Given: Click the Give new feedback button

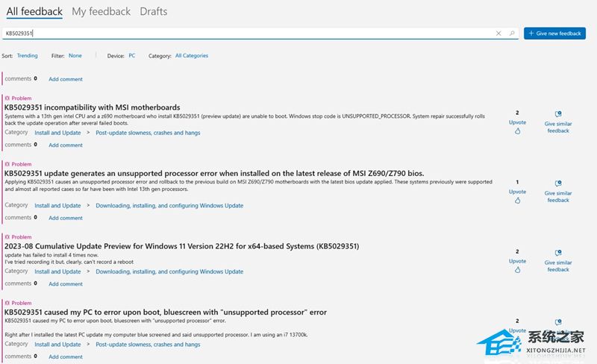Looking at the screenshot, I should coord(554,34).
